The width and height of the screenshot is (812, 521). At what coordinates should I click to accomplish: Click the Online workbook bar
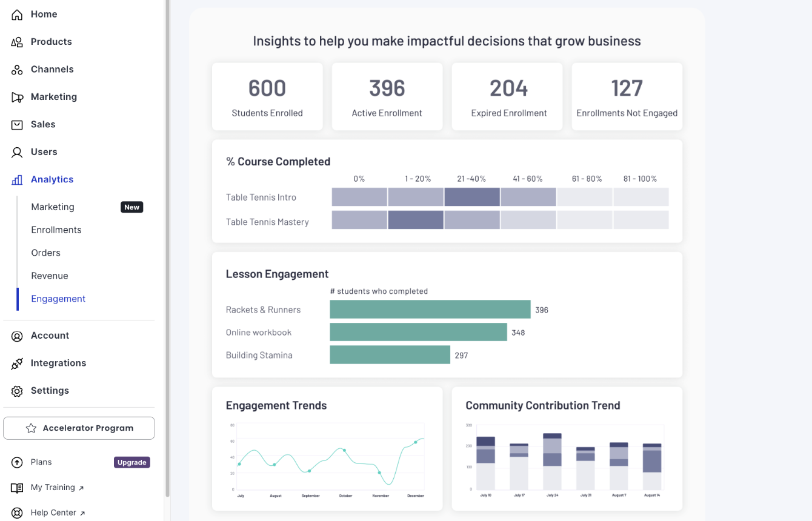[x=418, y=332]
